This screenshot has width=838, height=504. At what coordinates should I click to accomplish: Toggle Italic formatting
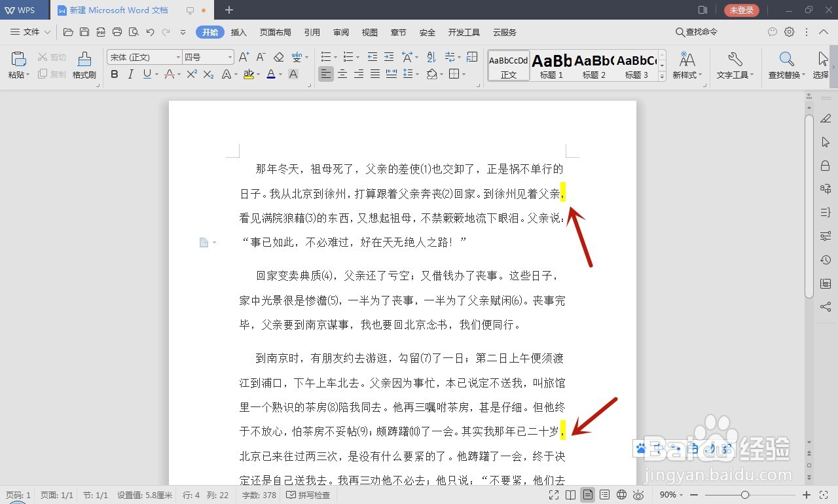(131, 75)
